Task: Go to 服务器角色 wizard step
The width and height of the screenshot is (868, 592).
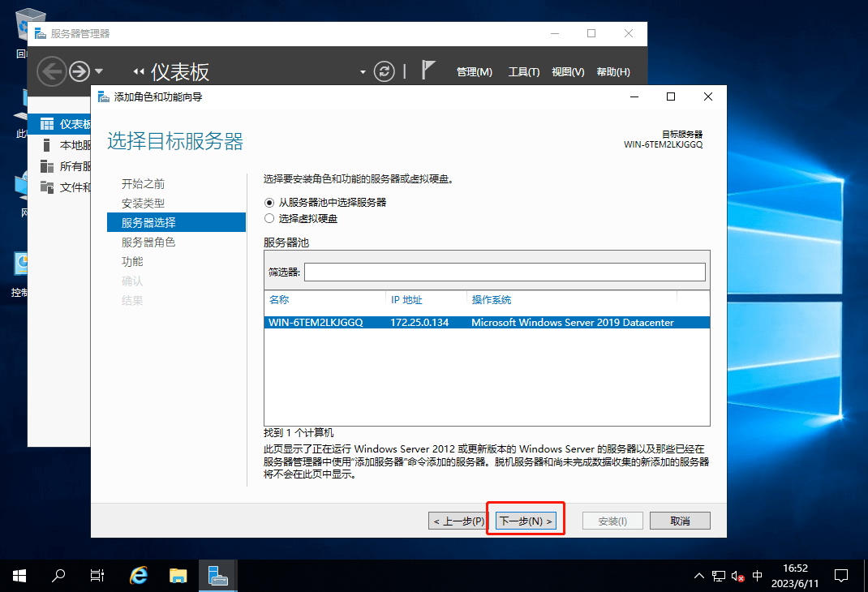Action: point(148,242)
